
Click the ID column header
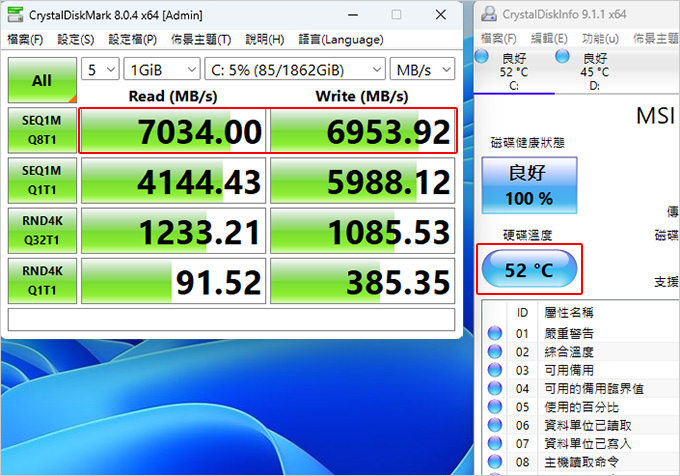click(522, 312)
